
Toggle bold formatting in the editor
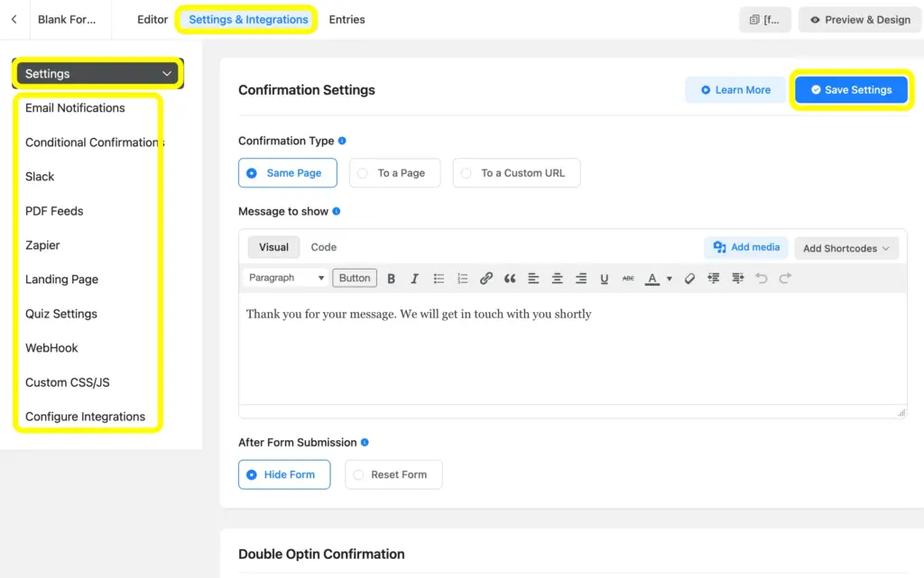coord(391,278)
